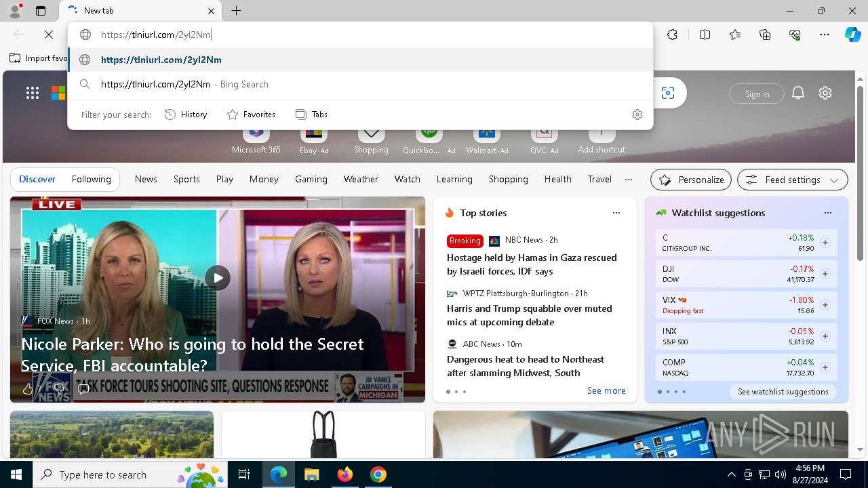Add Citigroup to watchlist

(825, 243)
